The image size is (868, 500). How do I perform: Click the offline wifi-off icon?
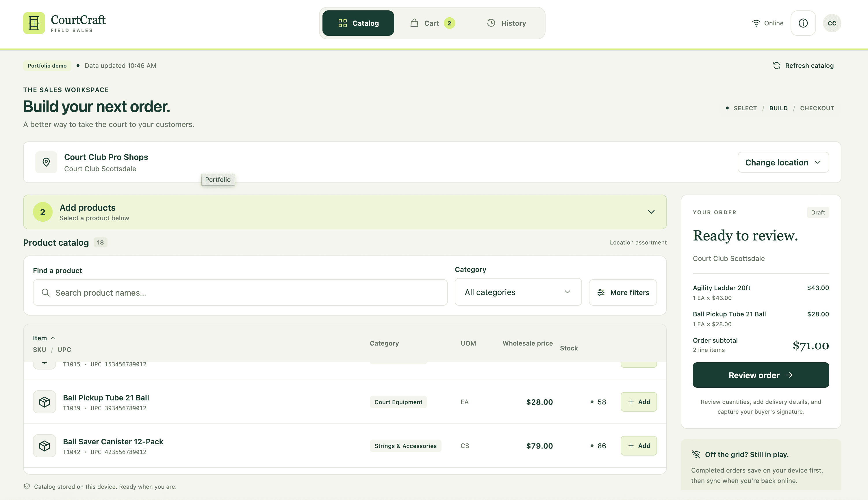point(696,454)
